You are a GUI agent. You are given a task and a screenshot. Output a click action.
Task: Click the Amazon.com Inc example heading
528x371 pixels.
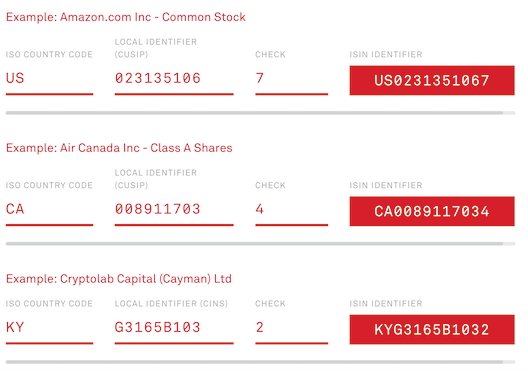click(126, 17)
